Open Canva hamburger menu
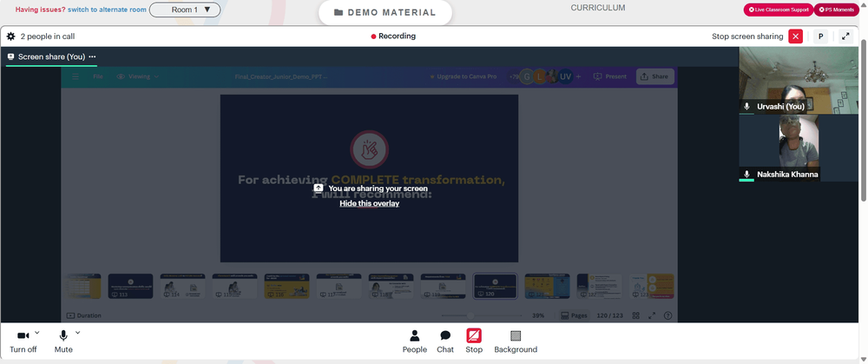Screen dimensions: 868x364 (76, 76)
